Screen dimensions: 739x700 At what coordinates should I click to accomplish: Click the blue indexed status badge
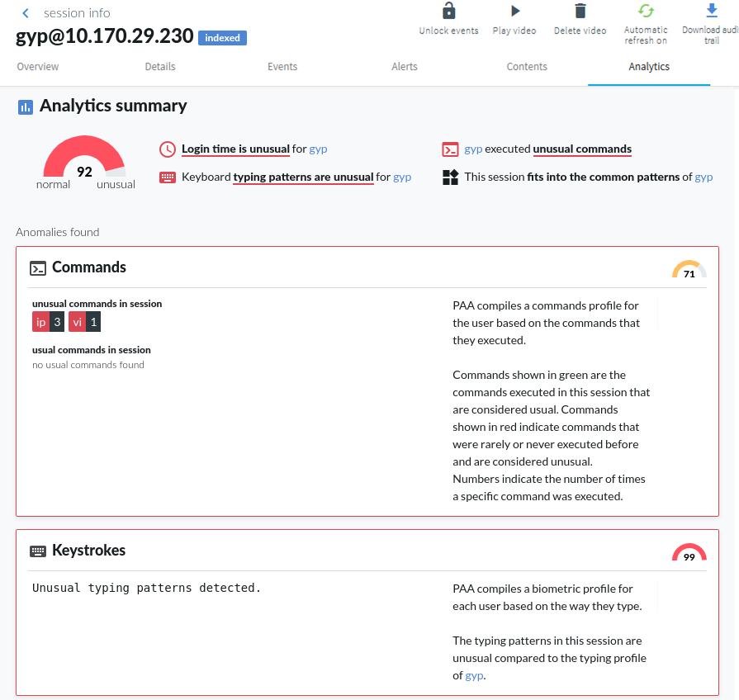point(222,38)
